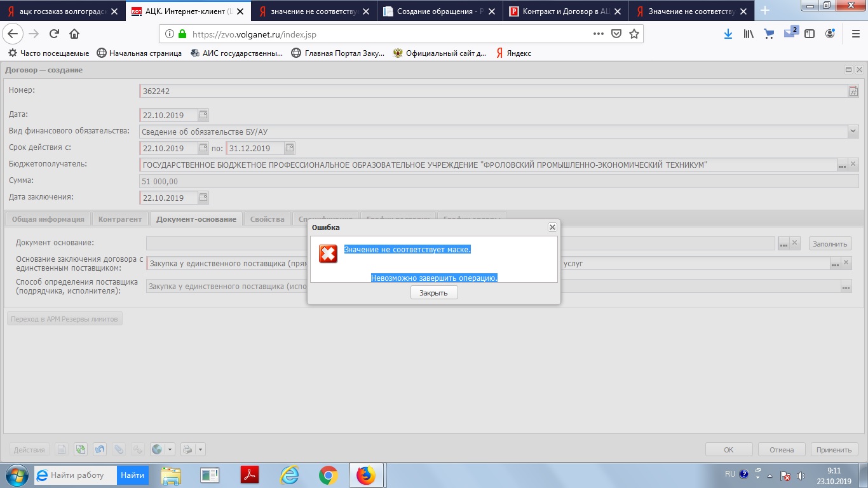
Task: Launch Chrome from Windows taskbar
Action: (x=328, y=475)
